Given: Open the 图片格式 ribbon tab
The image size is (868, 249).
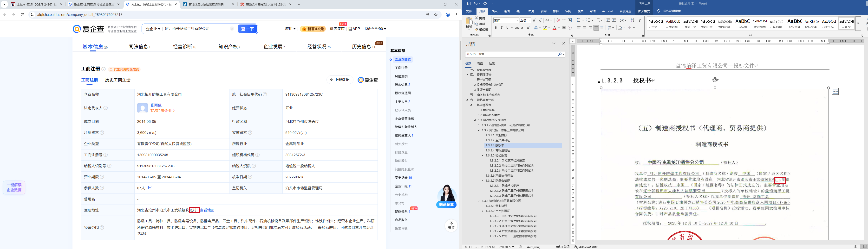Looking at the screenshot, I should (644, 11).
